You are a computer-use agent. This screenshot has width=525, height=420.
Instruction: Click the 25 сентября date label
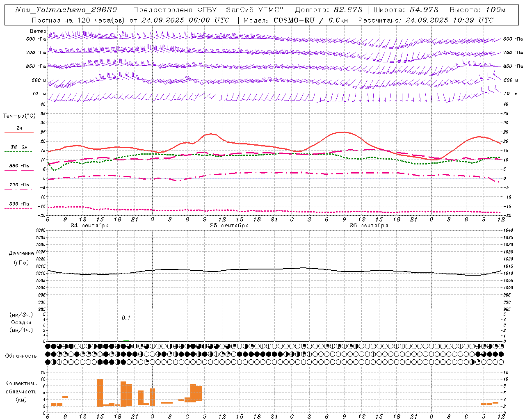(x=229, y=226)
